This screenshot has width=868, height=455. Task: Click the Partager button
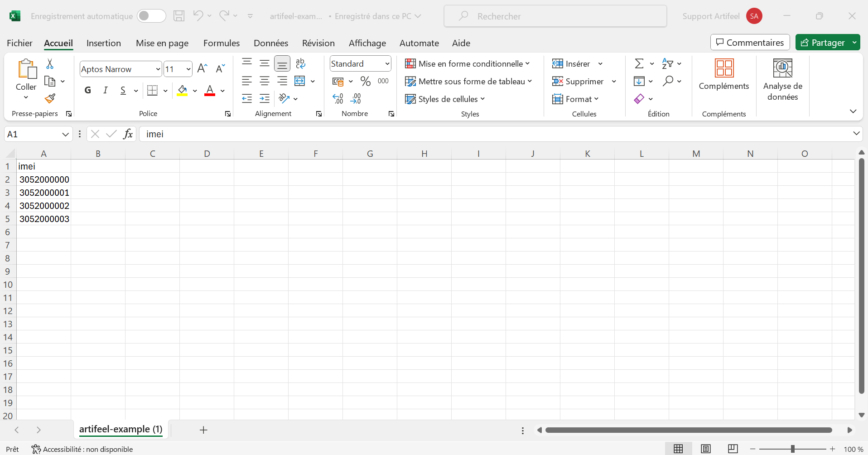tap(823, 43)
